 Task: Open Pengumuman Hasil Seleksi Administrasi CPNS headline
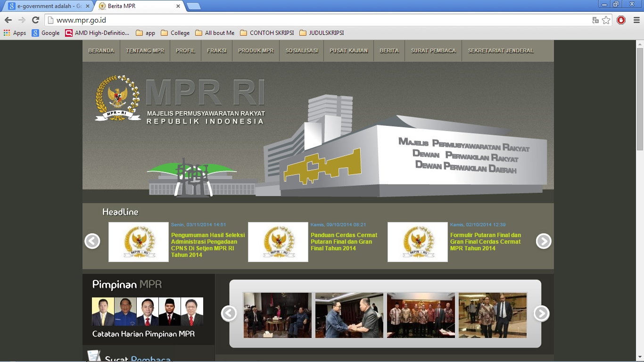[x=208, y=245]
